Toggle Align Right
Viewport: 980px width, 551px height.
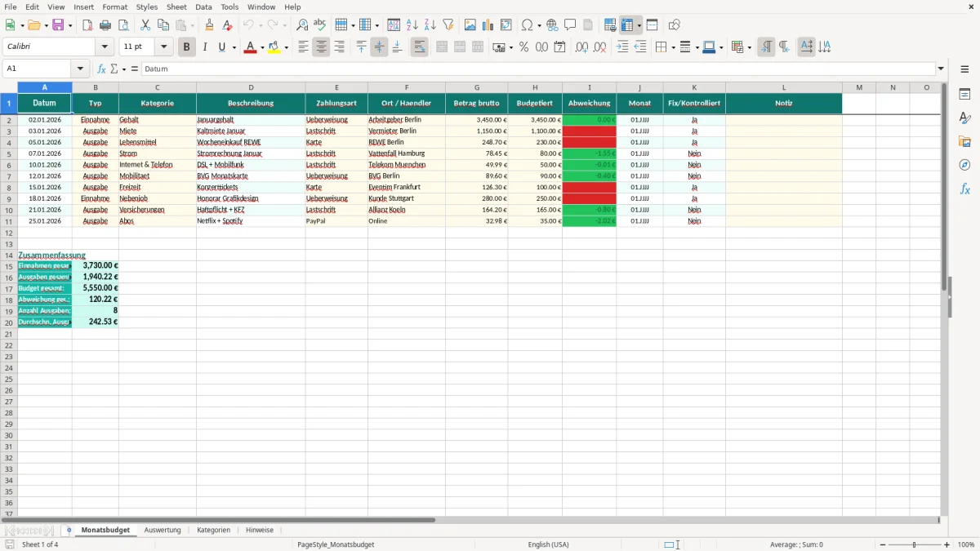339,47
